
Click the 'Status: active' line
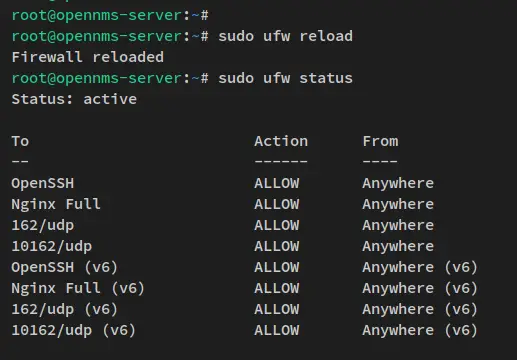[x=74, y=99]
